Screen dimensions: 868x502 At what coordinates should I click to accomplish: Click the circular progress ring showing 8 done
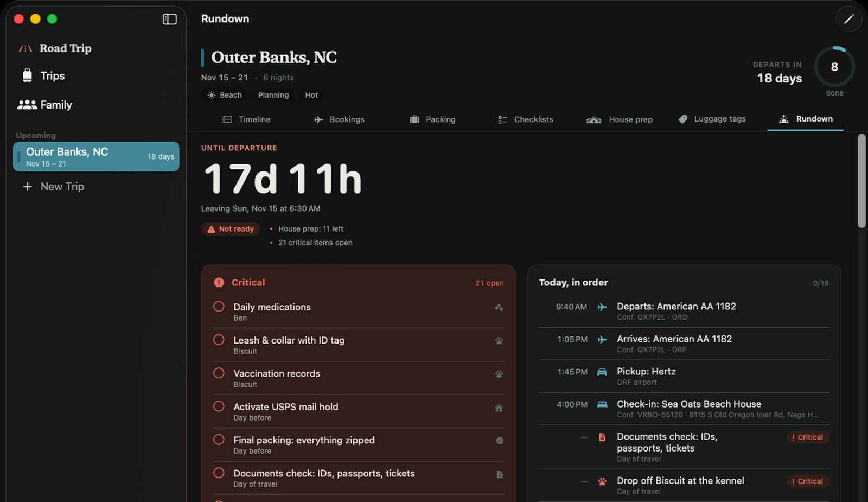tap(834, 67)
